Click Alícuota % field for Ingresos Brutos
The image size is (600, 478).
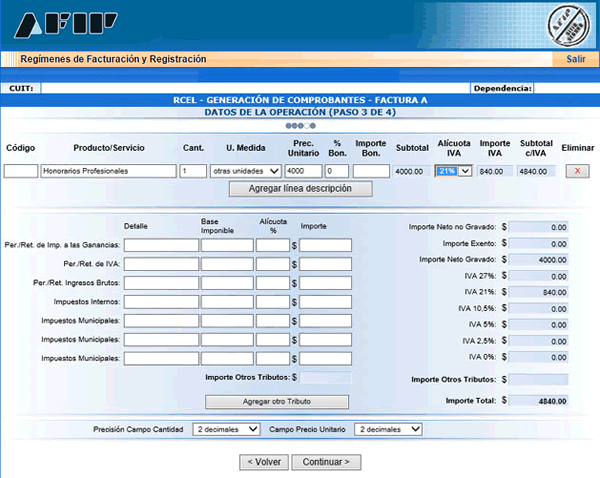coord(272,283)
